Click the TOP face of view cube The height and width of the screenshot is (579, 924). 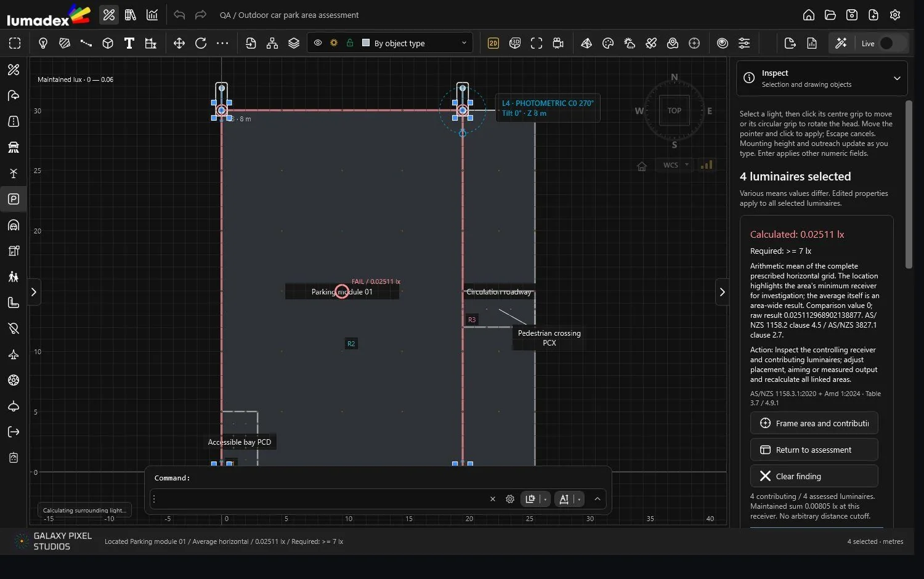tap(675, 111)
